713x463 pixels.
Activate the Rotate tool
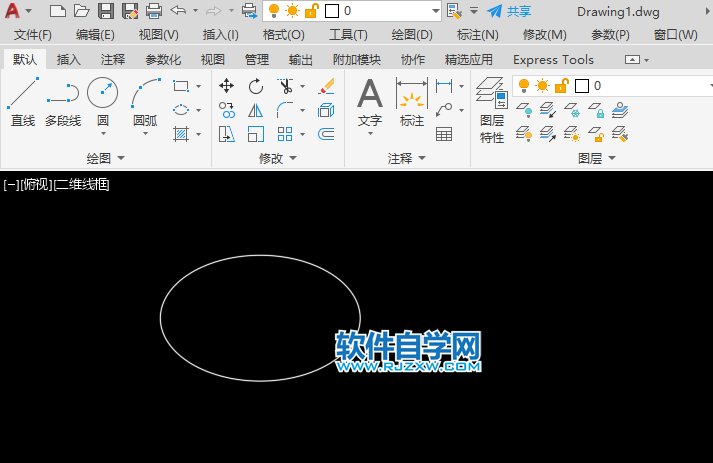click(x=256, y=86)
